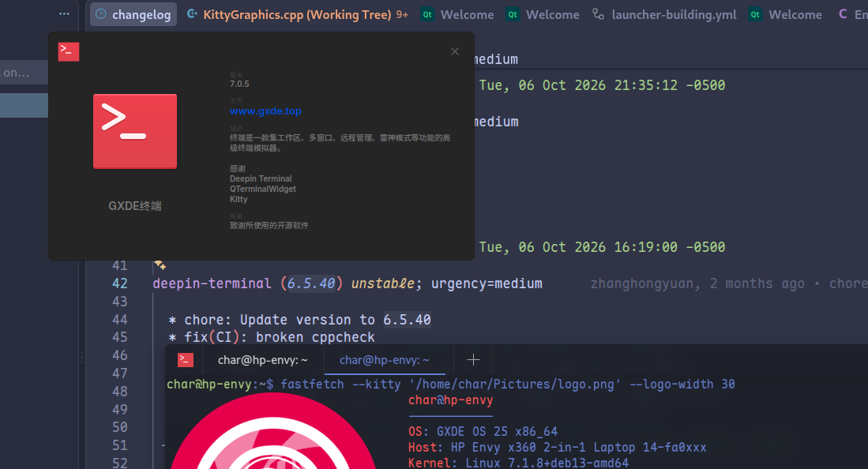Click the clock icon on the changelog tab
The image size is (868, 469).
click(101, 14)
